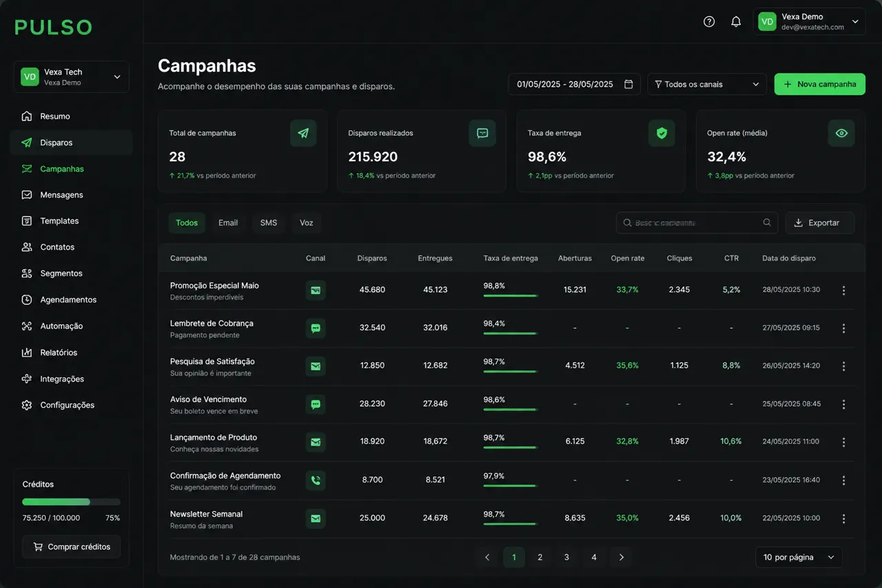Click the campaign search input field
The width and height of the screenshot is (882, 588).
tap(697, 222)
